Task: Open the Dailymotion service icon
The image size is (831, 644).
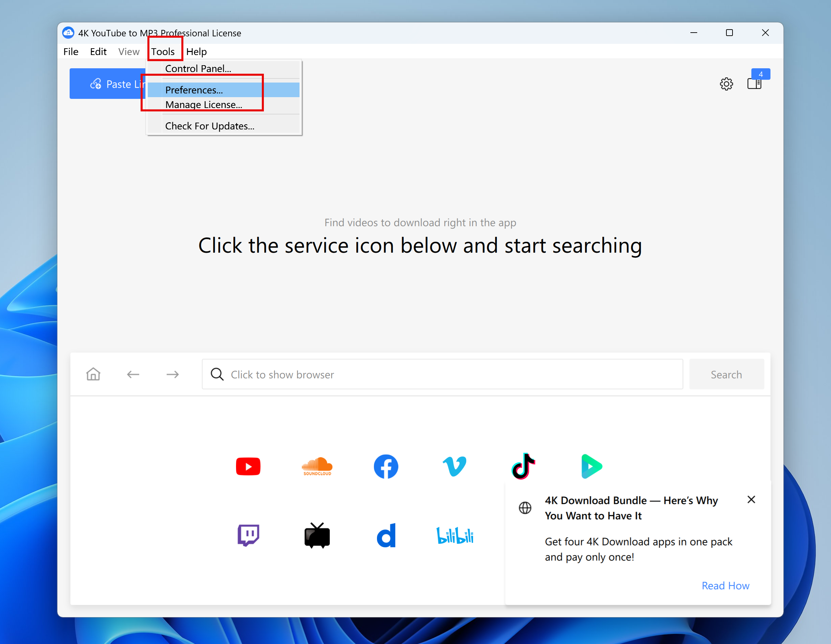Action: tap(386, 535)
